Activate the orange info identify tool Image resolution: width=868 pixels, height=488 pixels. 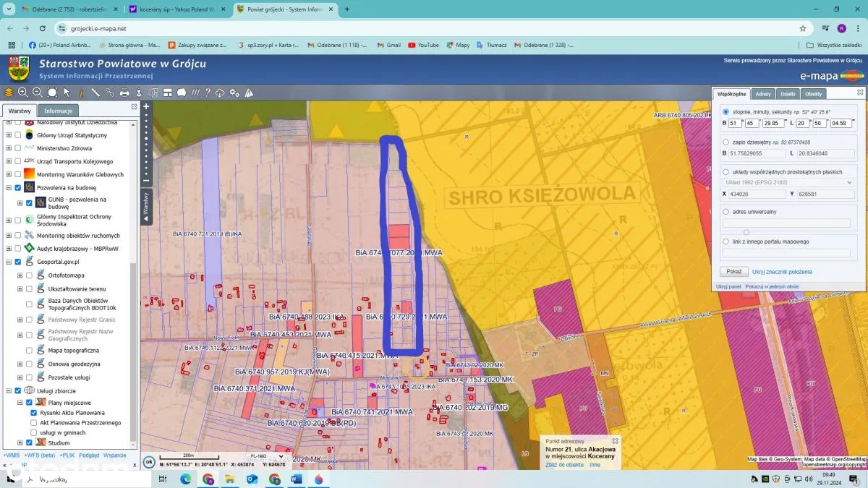pos(80,93)
